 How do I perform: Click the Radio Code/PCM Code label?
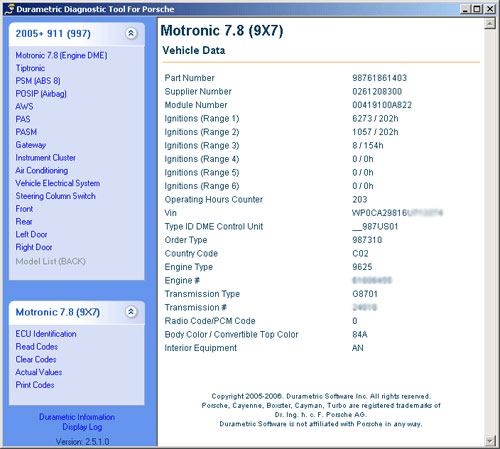point(210,321)
